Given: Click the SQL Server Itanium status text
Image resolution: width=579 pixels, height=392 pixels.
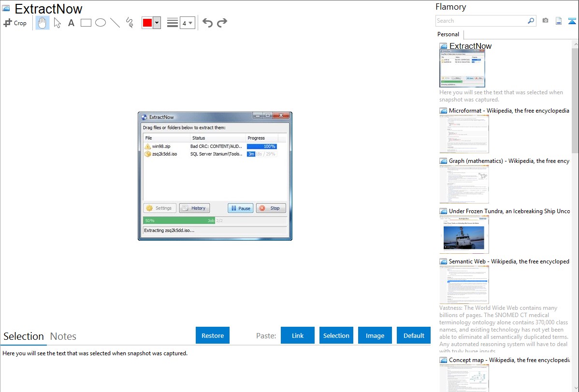Looking at the screenshot, I should (x=216, y=154).
